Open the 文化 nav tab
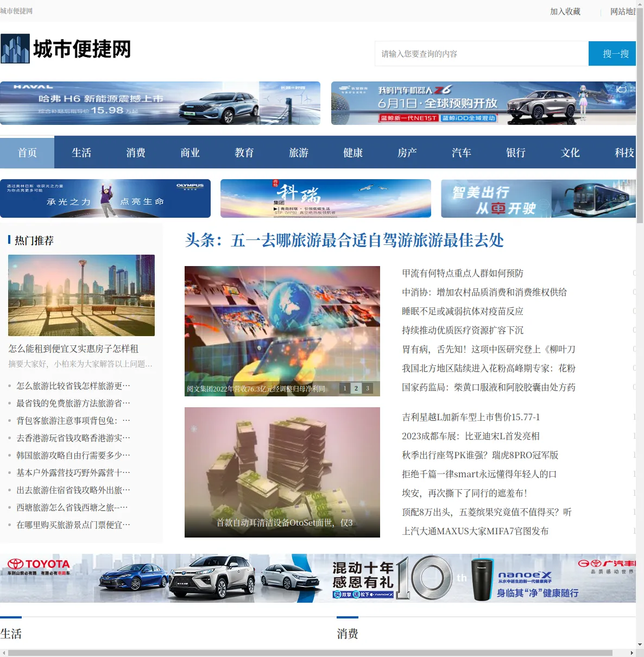 [x=570, y=153]
